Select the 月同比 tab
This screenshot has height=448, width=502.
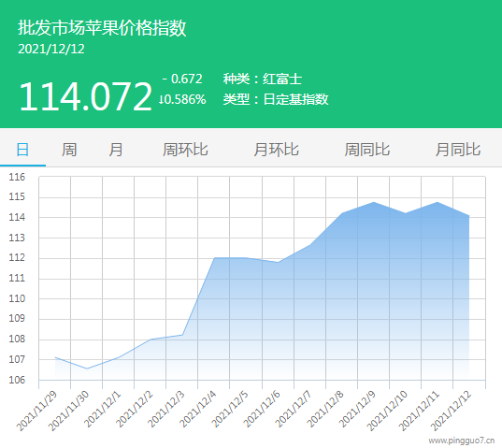pos(458,150)
